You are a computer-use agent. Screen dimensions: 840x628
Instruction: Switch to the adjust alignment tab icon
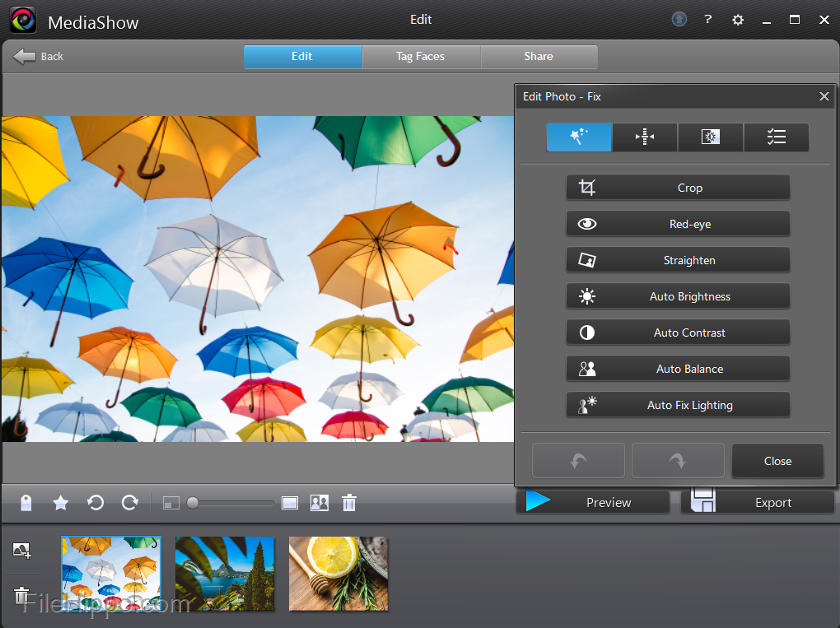(x=645, y=137)
